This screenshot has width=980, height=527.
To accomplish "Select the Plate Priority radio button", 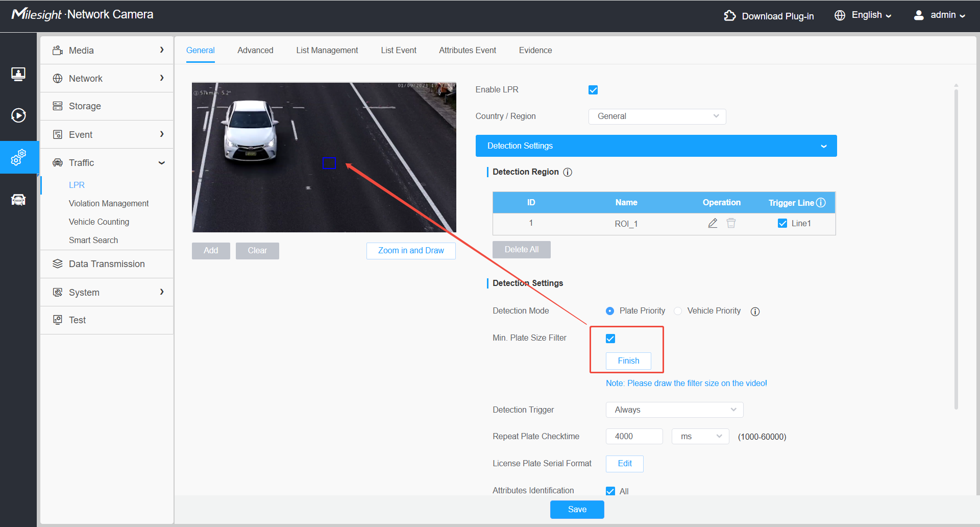I will pyautogui.click(x=610, y=311).
